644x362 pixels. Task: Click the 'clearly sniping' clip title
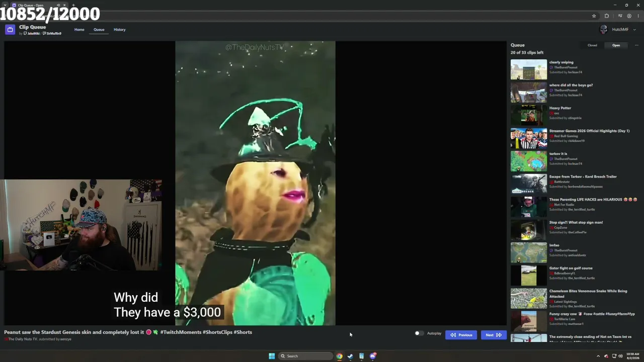(x=561, y=62)
